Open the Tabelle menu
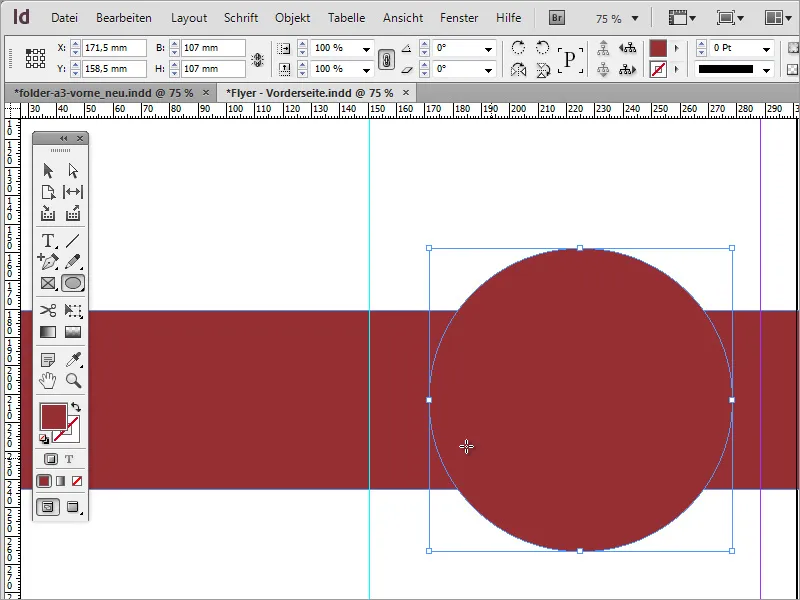The height and width of the screenshot is (600, 800). pyautogui.click(x=346, y=18)
